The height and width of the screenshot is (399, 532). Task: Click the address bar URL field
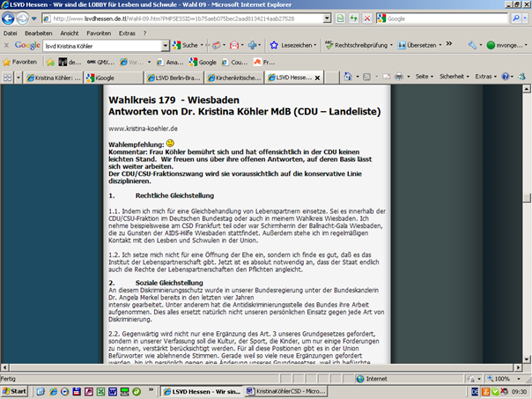182,18
